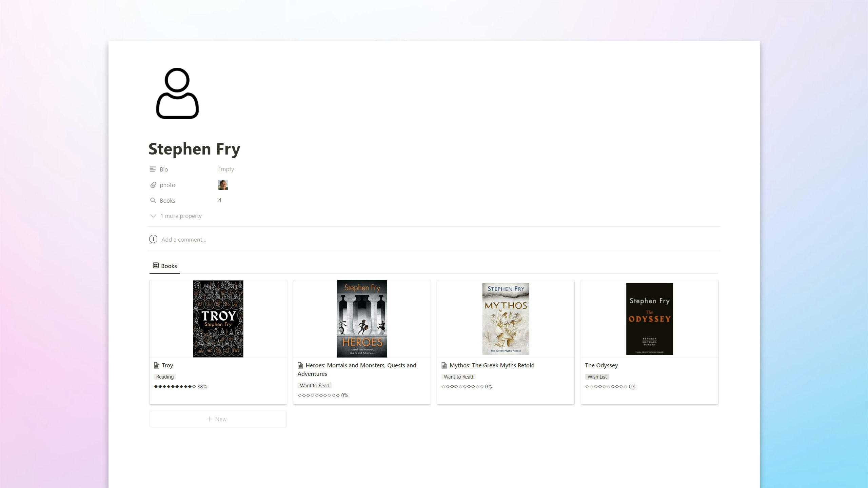Click the T user avatar in comments
868x488 pixels.
[x=153, y=239]
